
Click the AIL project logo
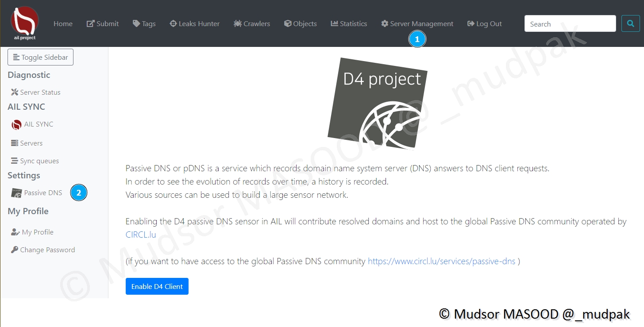point(24,23)
